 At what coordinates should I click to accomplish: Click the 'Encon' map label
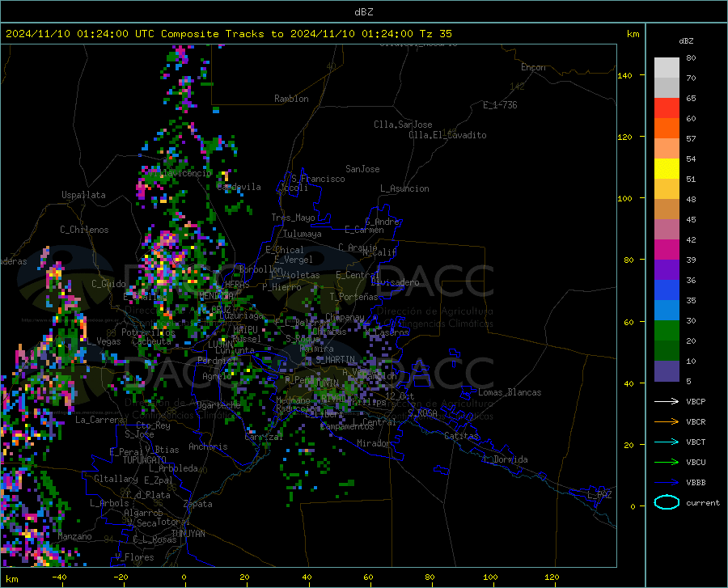(x=533, y=67)
